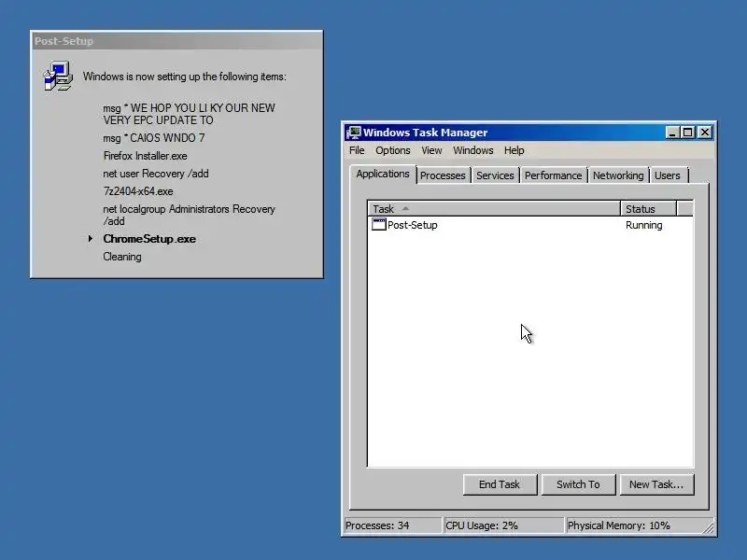Select the Applications tab
Image resolution: width=747 pixels, height=560 pixels.
[x=383, y=174]
